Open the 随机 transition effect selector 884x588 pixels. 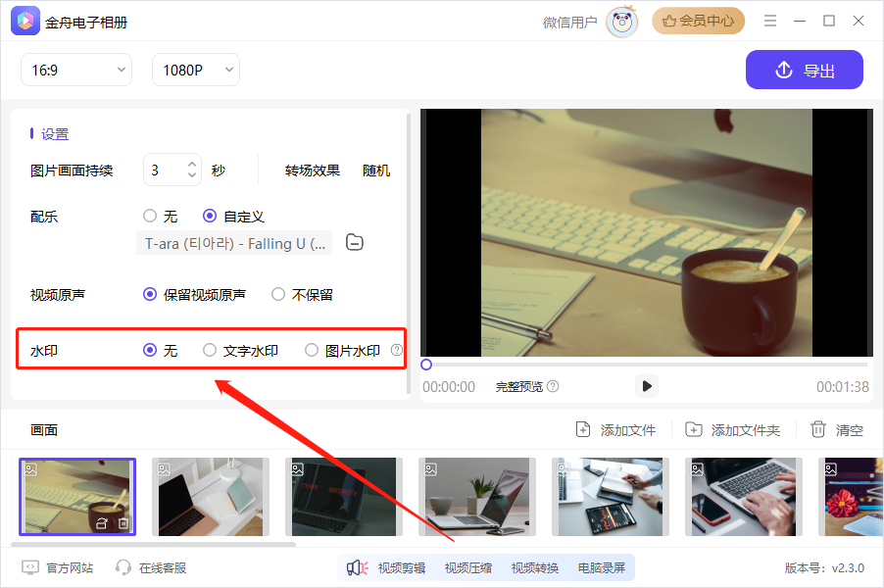[x=376, y=171]
